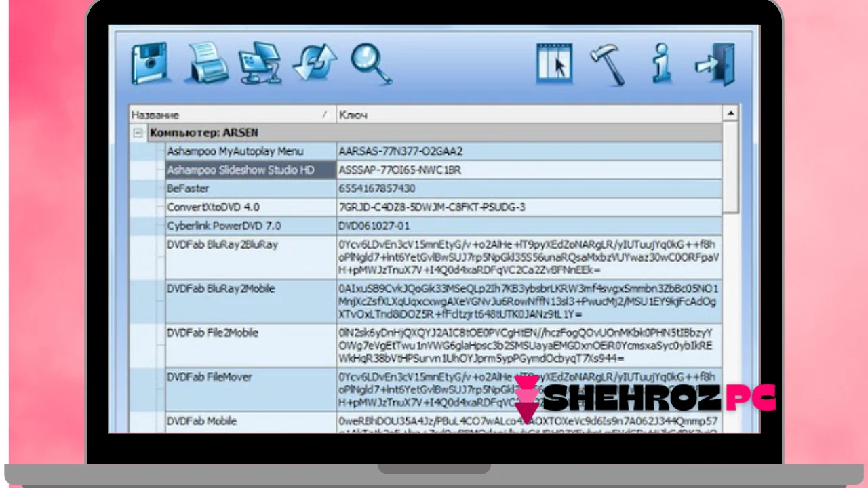Collapse the Компьютер: ARSEN group

click(x=138, y=133)
